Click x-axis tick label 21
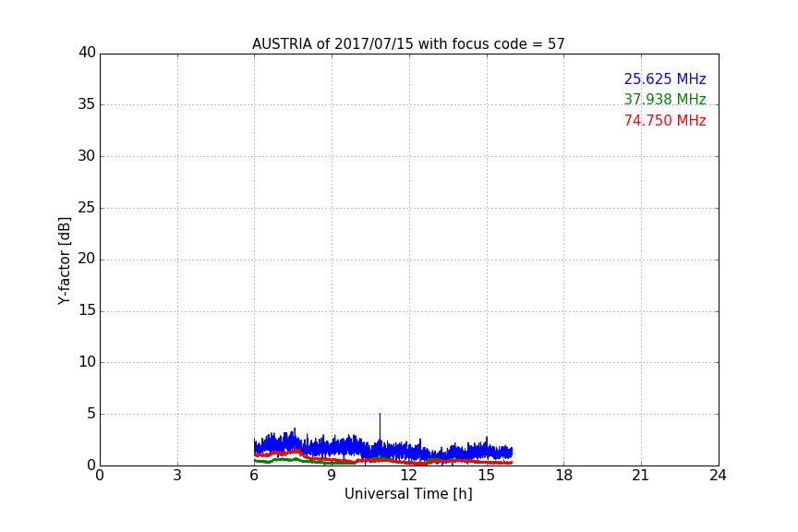 click(641, 476)
